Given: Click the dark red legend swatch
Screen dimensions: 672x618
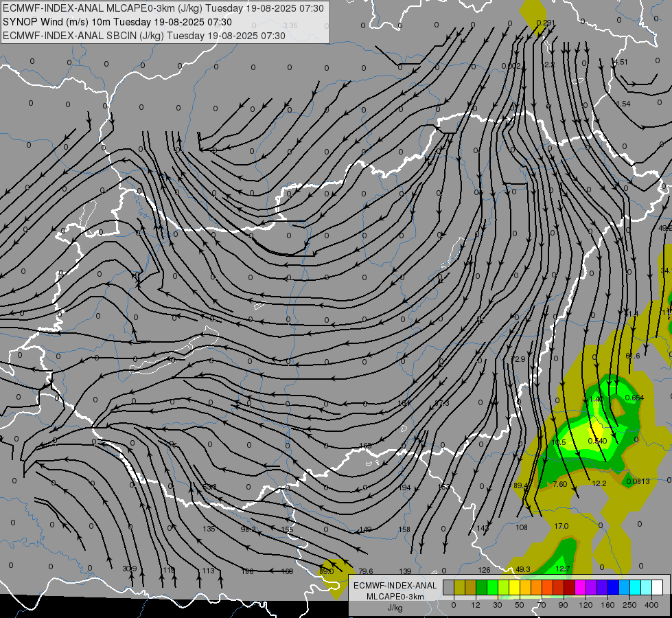Looking at the screenshot, I should click(570, 587).
